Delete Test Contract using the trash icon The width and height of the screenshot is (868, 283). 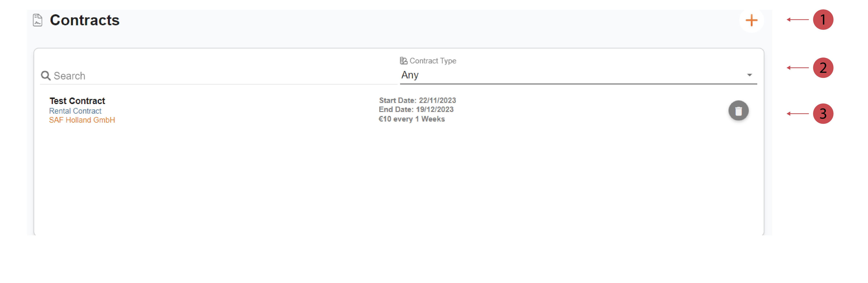[x=739, y=111]
